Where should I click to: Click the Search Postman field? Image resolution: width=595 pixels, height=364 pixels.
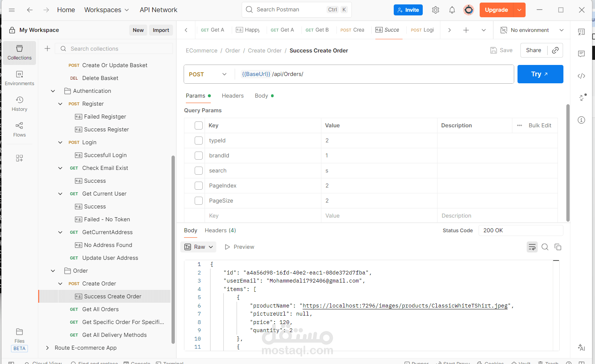pos(297,10)
